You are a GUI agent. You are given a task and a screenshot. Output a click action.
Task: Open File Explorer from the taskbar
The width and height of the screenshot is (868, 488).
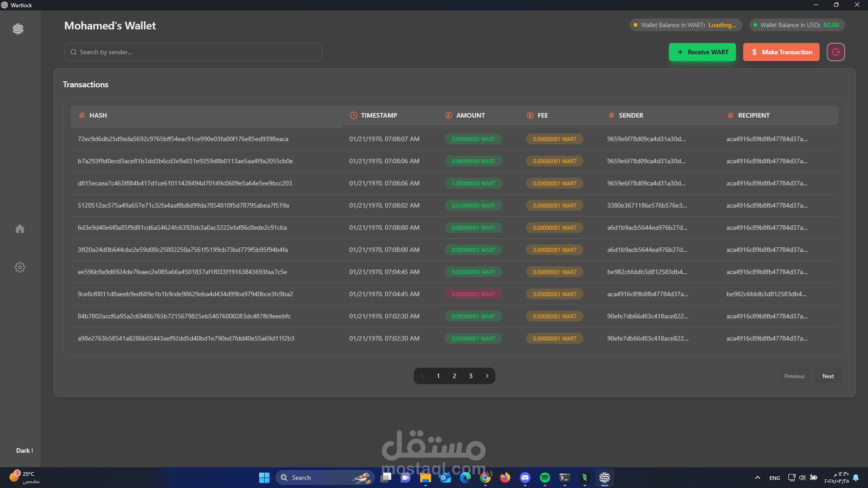(425, 478)
